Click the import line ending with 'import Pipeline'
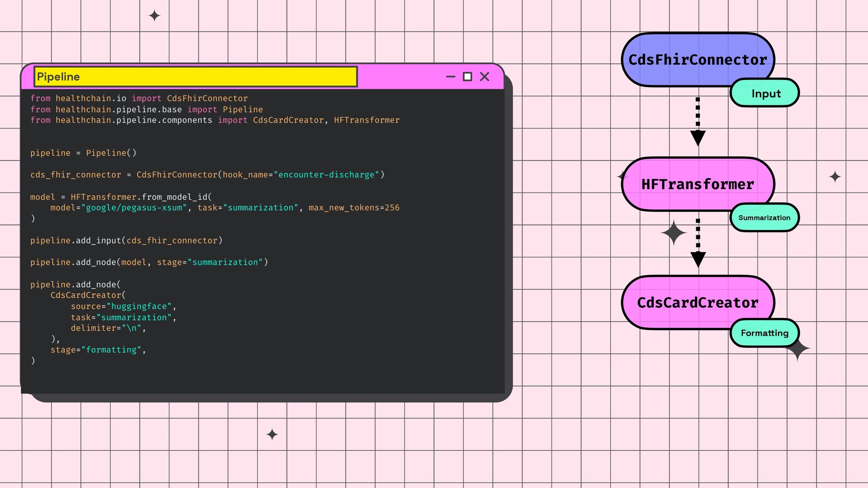Image resolution: width=868 pixels, height=488 pixels. [x=146, y=109]
